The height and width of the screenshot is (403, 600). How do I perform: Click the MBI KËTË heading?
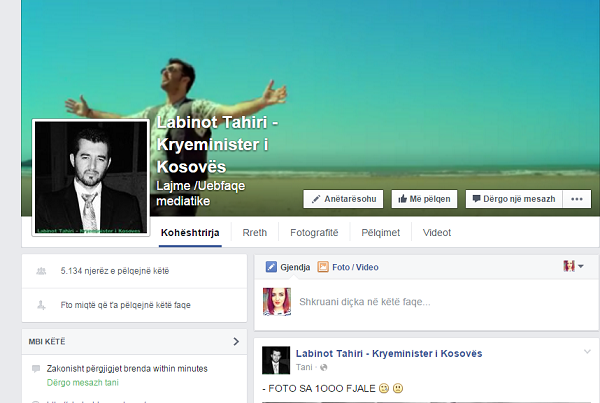[x=47, y=341]
